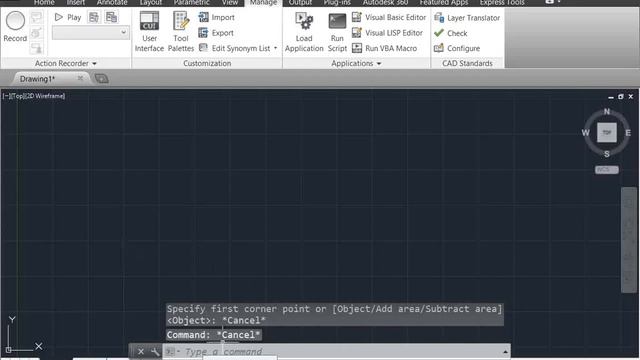Open the Autodesk 360 ribbon tab
Viewport: 640px width, 360px height.
click(x=385, y=2)
